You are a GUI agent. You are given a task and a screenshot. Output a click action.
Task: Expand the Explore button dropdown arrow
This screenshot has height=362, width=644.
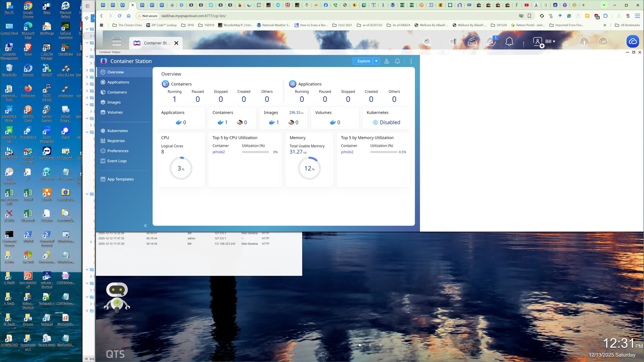coord(376,61)
